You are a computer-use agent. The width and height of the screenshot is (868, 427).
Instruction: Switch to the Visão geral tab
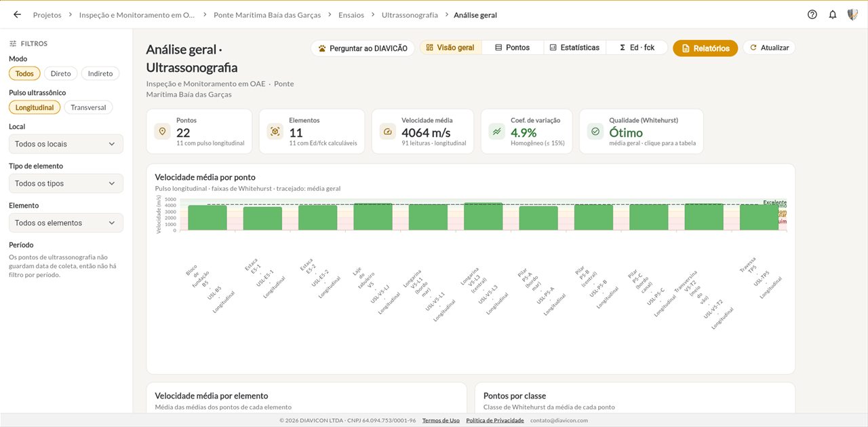pyautogui.click(x=451, y=48)
